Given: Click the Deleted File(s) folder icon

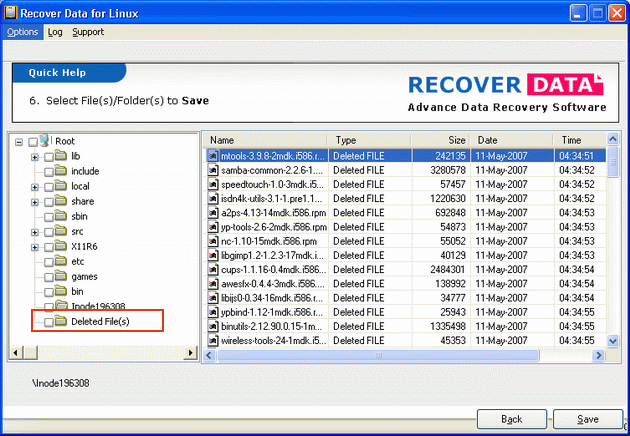Looking at the screenshot, I should (60, 321).
